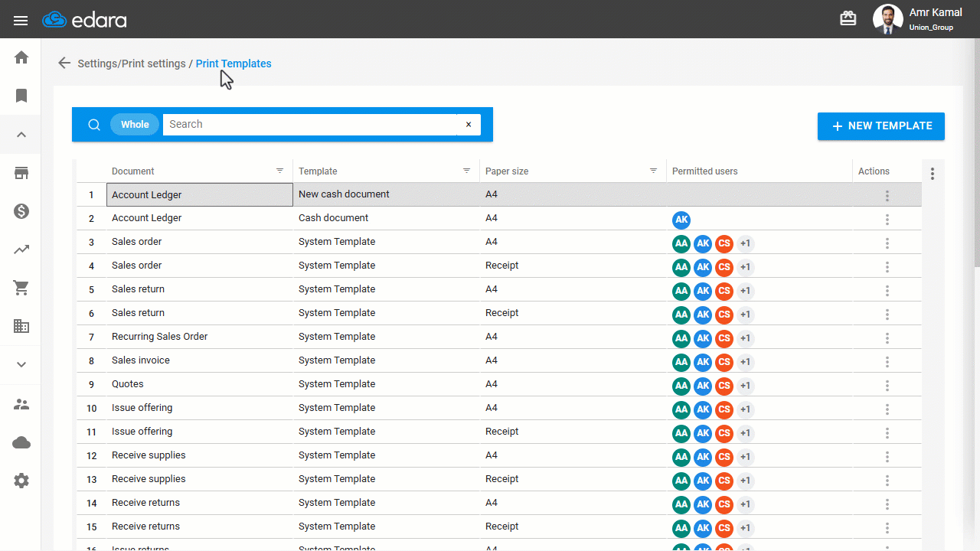Open the settings gear in sidebar

21,481
